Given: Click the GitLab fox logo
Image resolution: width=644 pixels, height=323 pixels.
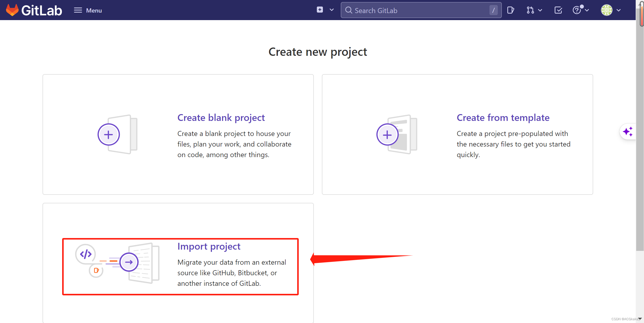Looking at the screenshot, I should tap(12, 10).
